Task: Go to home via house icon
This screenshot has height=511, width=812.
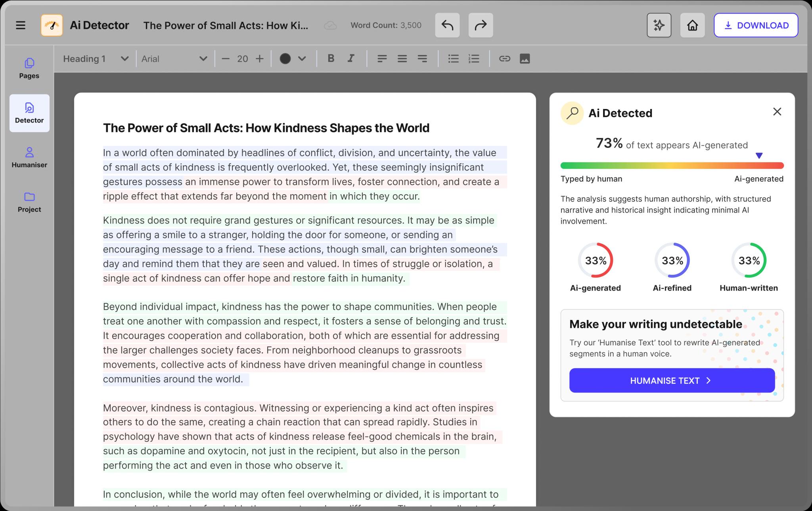Action: (x=692, y=25)
